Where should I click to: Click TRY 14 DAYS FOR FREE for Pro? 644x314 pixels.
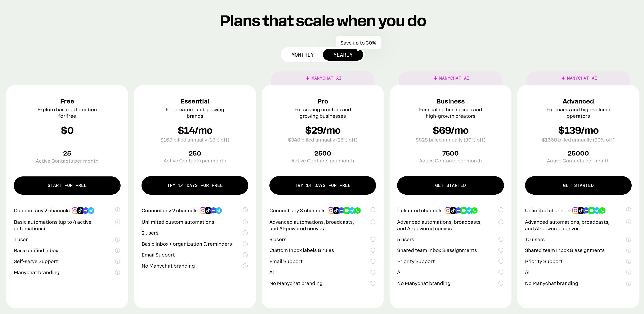[322, 185]
